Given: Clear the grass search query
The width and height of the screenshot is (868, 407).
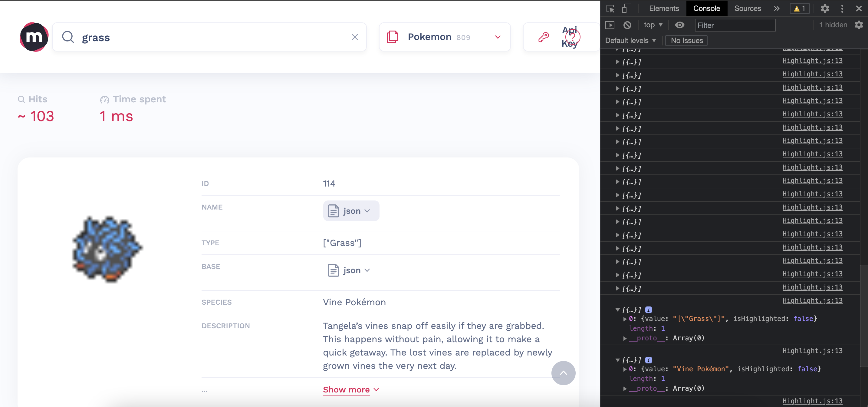Looking at the screenshot, I should [354, 37].
